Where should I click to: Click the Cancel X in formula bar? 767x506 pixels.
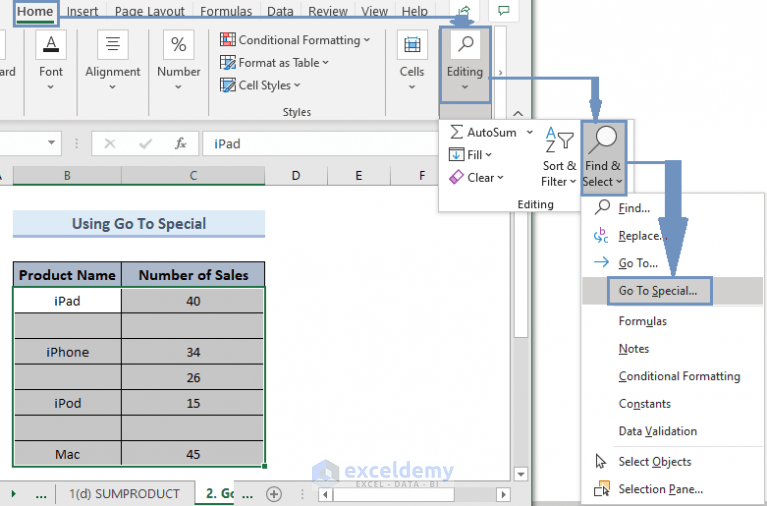(x=110, y=143)
